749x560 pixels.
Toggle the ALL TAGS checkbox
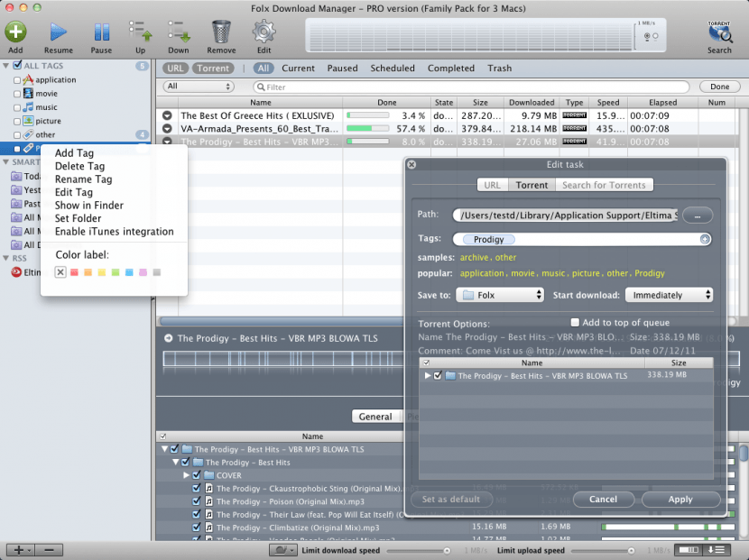[x=18, y=65]
